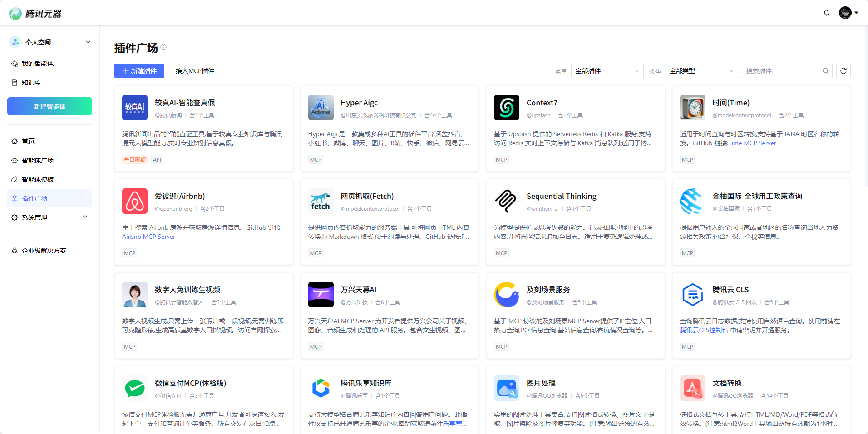Click the 及刻场景服务 title

[x=548, y=290]
